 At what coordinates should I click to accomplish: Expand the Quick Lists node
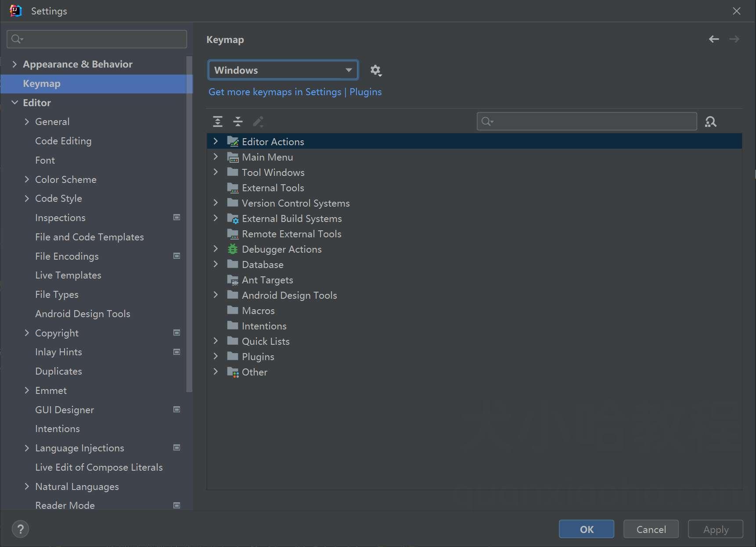point(216,341)
